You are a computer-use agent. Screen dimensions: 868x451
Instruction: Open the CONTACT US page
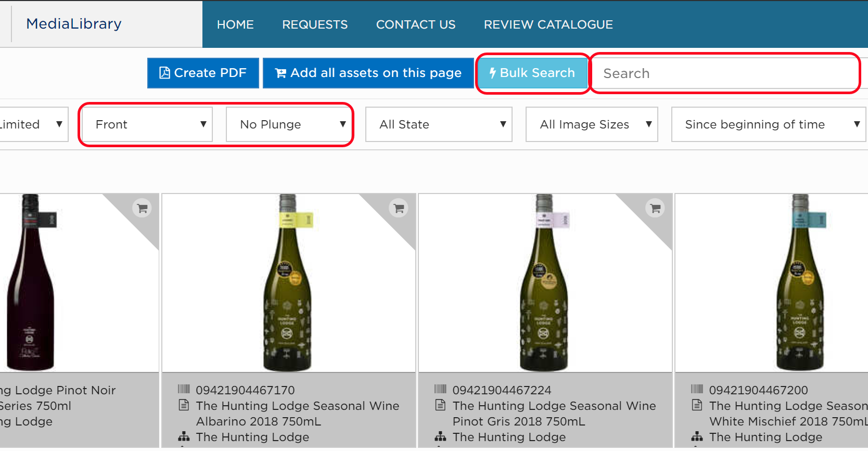pyautogui.click(x=416, y=24)
